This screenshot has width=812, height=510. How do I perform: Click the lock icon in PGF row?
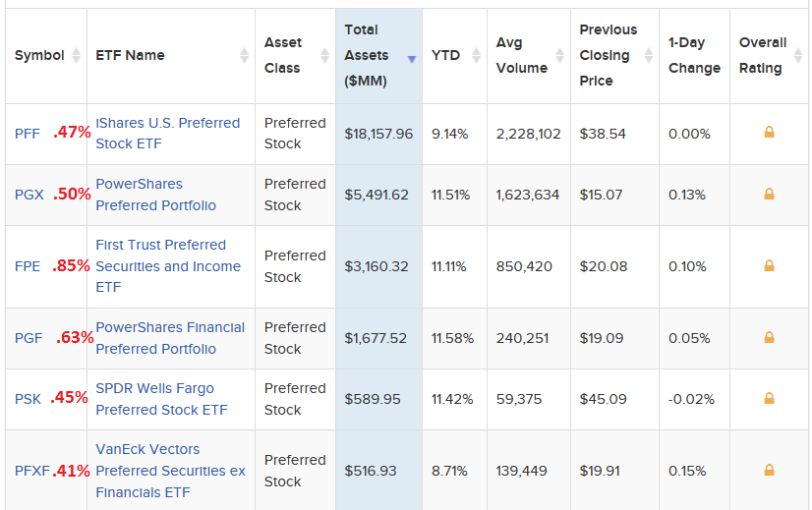(x=769, y=337)
